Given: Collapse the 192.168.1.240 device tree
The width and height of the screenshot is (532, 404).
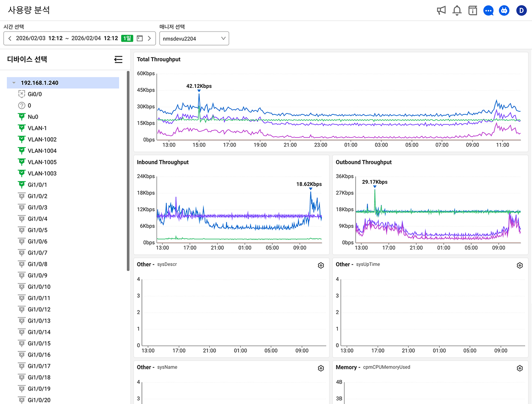Looking at the screenshot, I should point(13,82).
